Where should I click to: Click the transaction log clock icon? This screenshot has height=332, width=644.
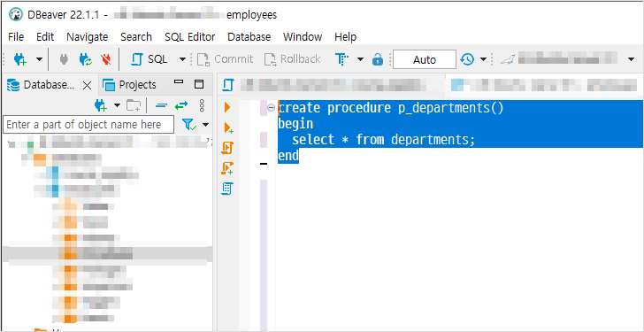click(467, 59)
